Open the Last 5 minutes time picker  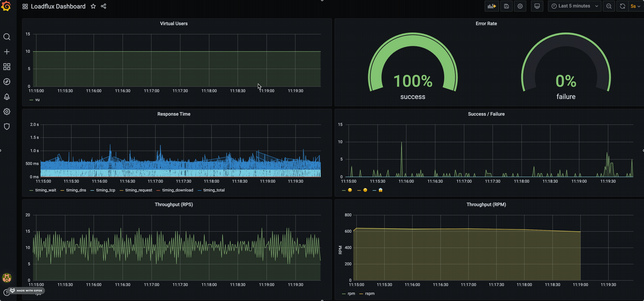(574, 6)
